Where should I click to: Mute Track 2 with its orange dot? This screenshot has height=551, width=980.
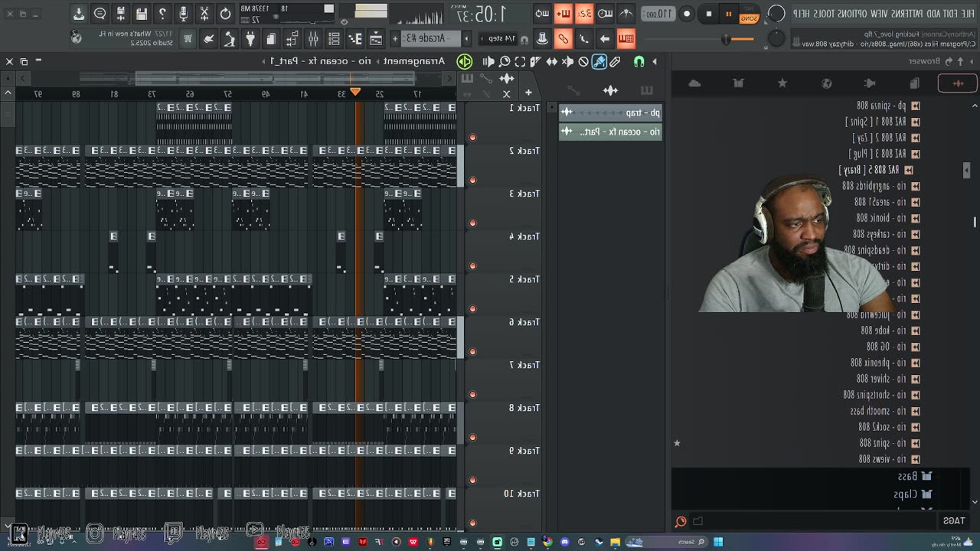(472, 181)
